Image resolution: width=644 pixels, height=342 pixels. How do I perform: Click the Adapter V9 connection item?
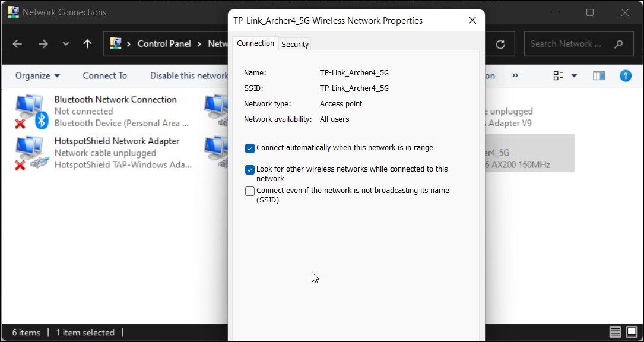(508, 117)
